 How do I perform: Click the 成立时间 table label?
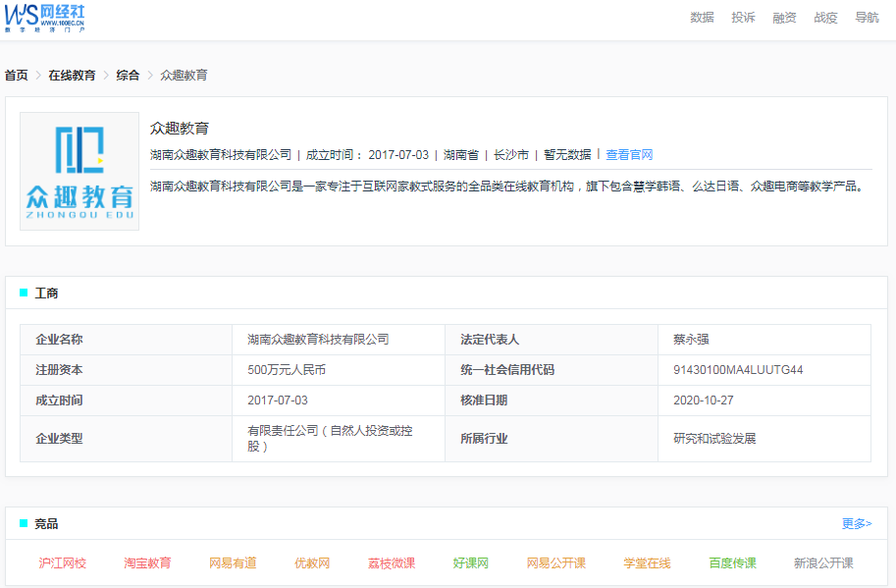coord(59,400)
